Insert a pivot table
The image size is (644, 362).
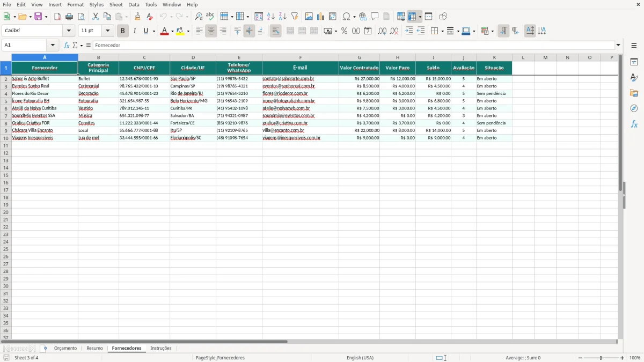click(x=332, y=17)
